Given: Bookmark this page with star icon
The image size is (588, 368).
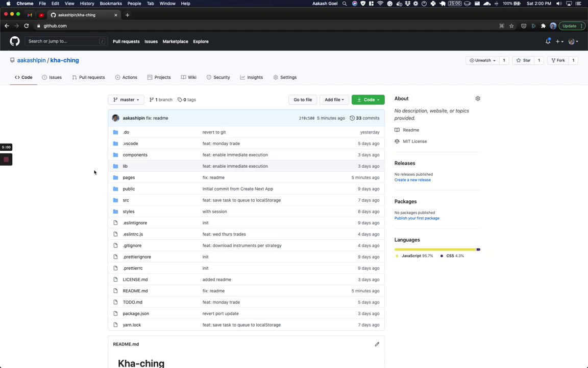Looking at the screenshot, I should pos(511,26).
